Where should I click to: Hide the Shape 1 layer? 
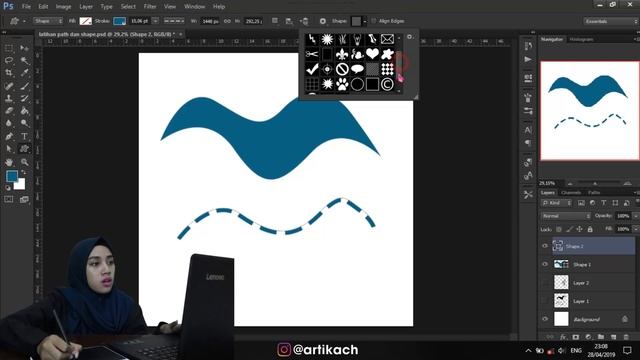[x=545, y=264]
